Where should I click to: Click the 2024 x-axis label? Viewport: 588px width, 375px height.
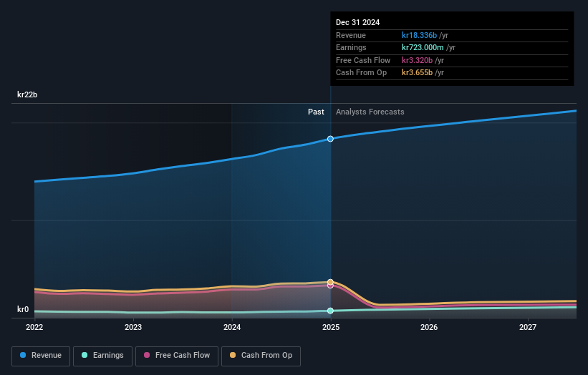232,328
